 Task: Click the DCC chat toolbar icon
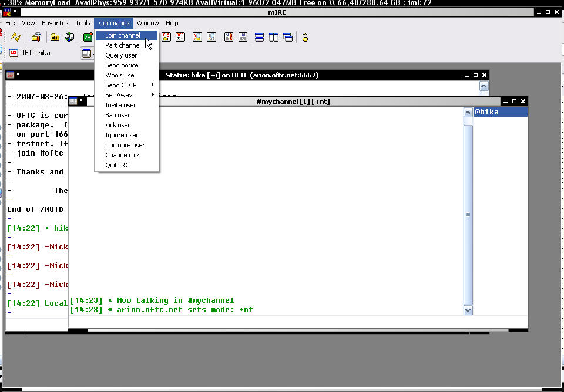[166, 37]
